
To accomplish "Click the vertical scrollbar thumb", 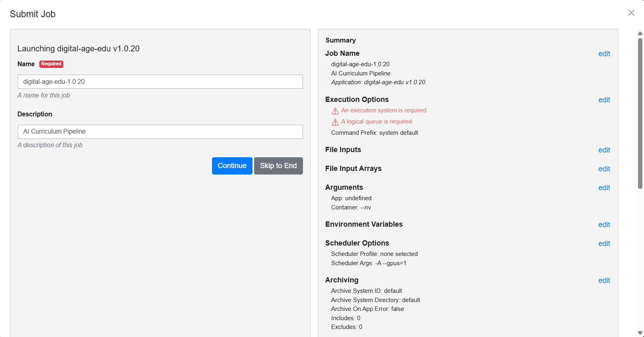I will coord(640,113).
